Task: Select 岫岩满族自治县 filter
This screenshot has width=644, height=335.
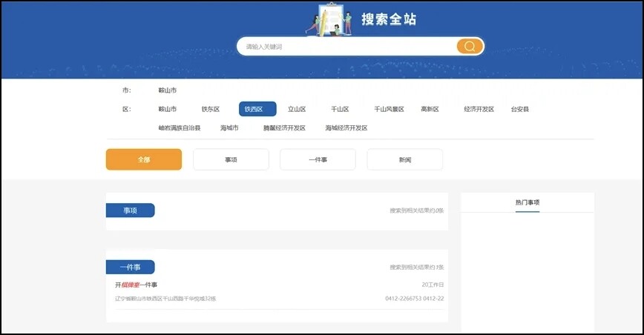Action: click(179, 127)
